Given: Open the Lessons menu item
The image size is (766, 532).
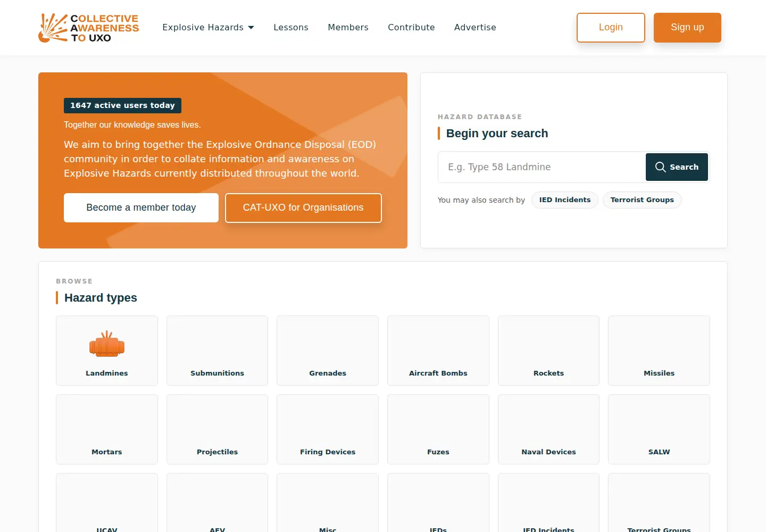Looking at the screenshot, I should [291, 27].
